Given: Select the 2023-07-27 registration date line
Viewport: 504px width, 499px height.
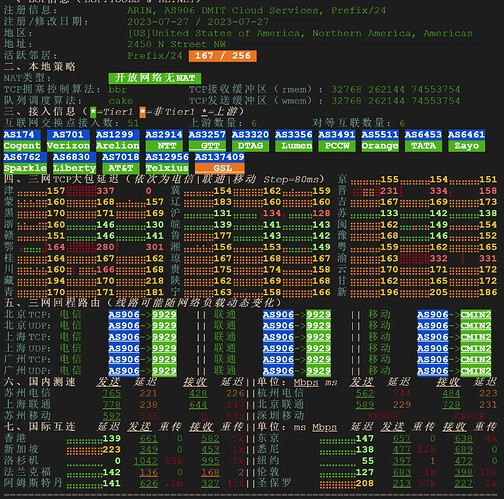Looking at the screenshot, I should [x=198, y=22].
